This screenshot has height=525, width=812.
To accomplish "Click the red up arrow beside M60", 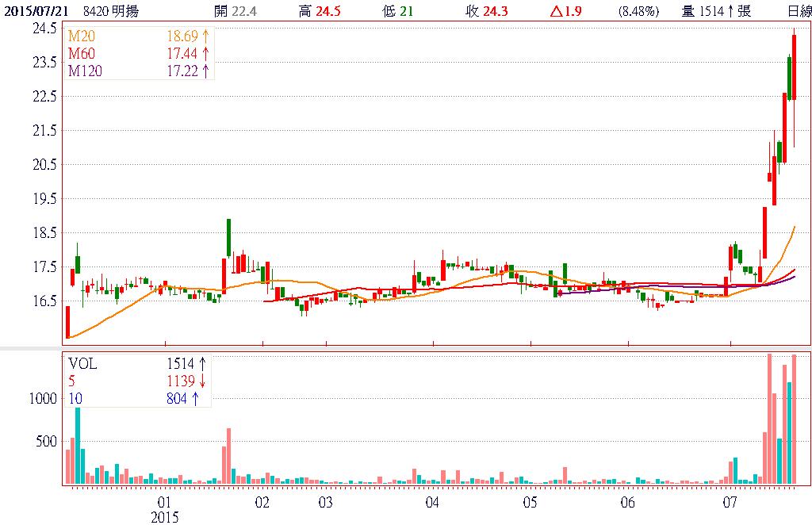I will pos(205,54).
